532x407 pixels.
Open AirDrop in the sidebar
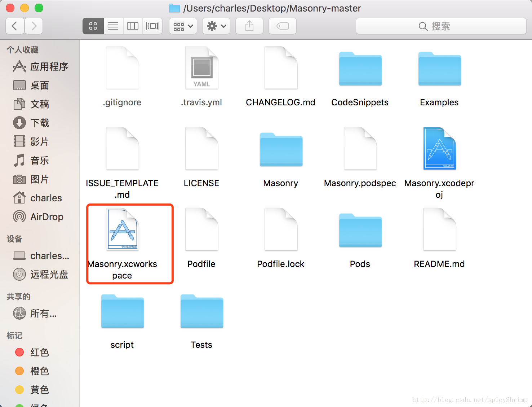(x=40, y=217)
